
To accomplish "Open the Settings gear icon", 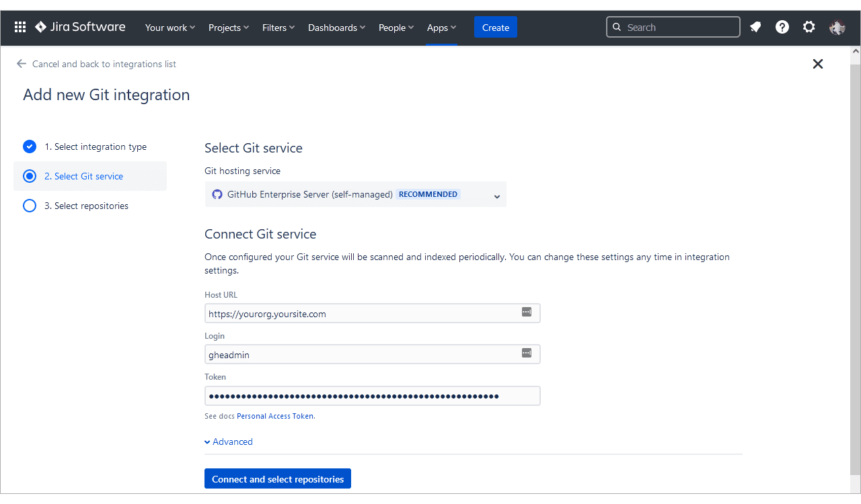I will point(809,28).
